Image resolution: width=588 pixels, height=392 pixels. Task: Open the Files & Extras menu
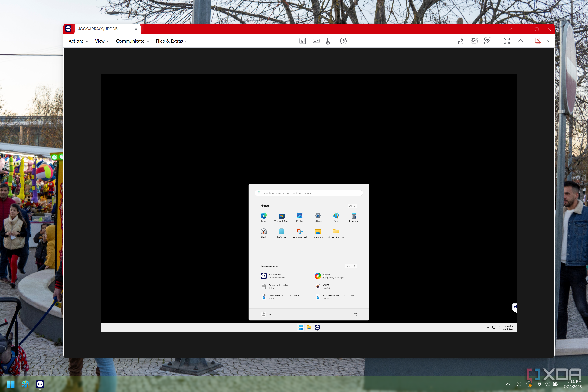(172, 41)
